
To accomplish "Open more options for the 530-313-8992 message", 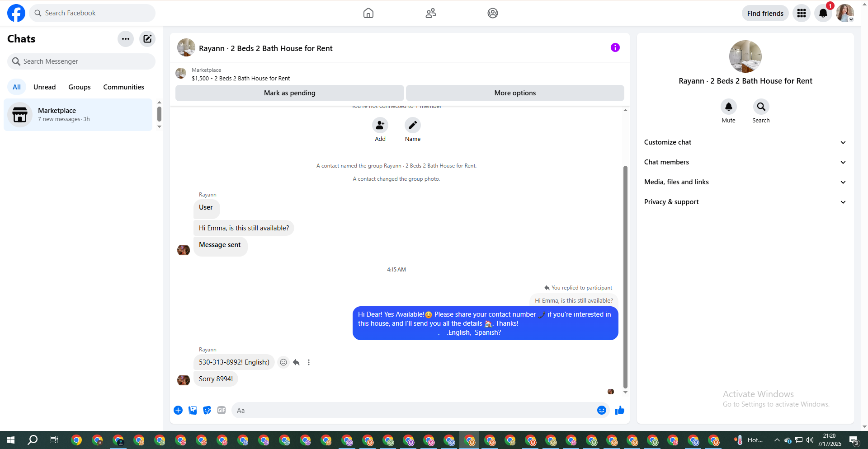I will [309, 362].
